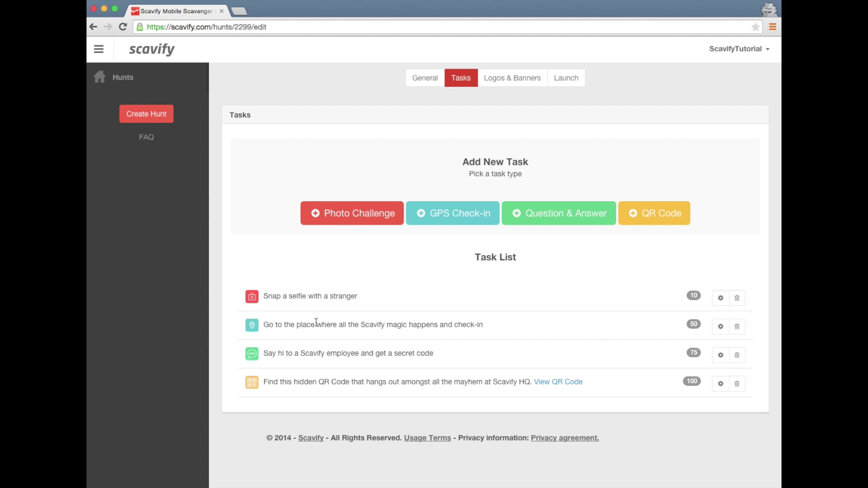
Task: Click the QR code icon on the hidden QR task
Action: 252,382
